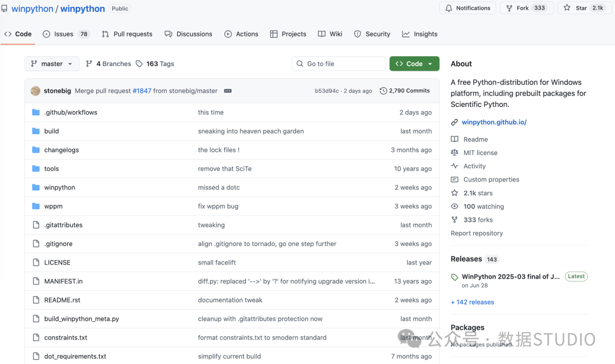Screen dimensions: 615x364
Task: Click the Go to file search field
Action: (x=339, y=64)
